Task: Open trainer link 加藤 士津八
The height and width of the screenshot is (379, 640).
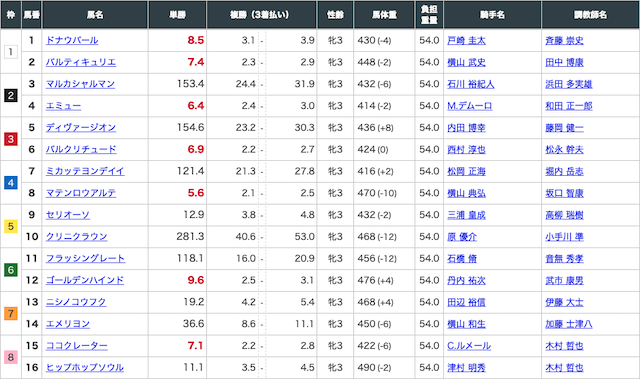Action: tap(569, 324)
